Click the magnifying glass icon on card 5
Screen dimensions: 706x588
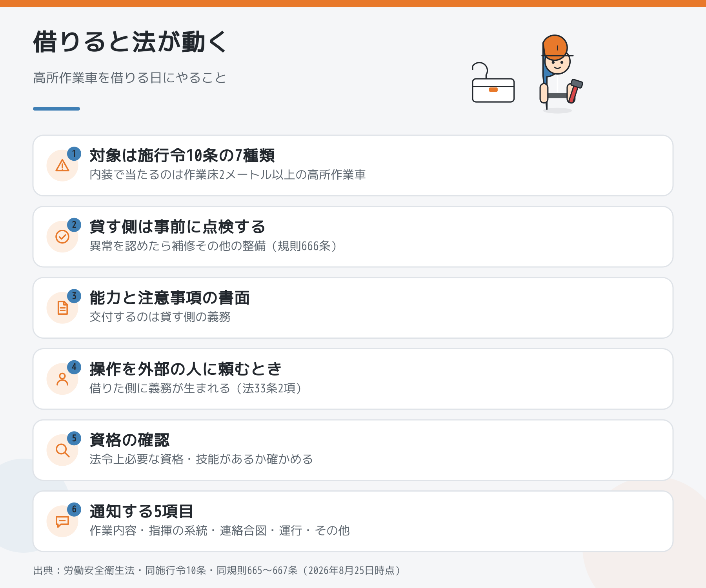click(62, 450)
